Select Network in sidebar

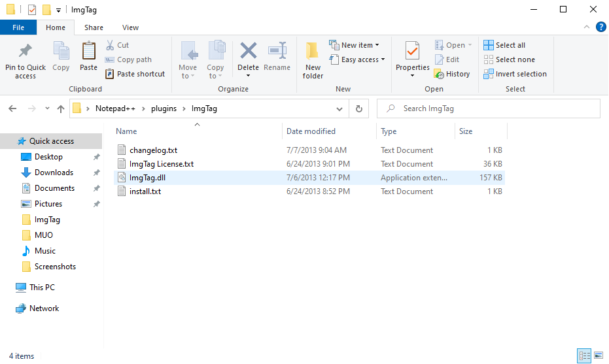click(44, 308)
